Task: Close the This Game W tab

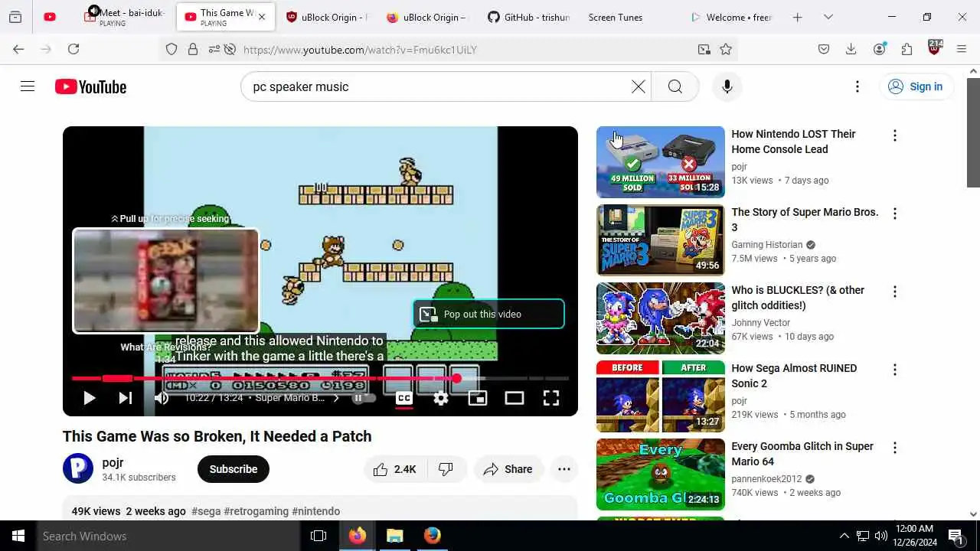Action: click(x=263, y=17)
